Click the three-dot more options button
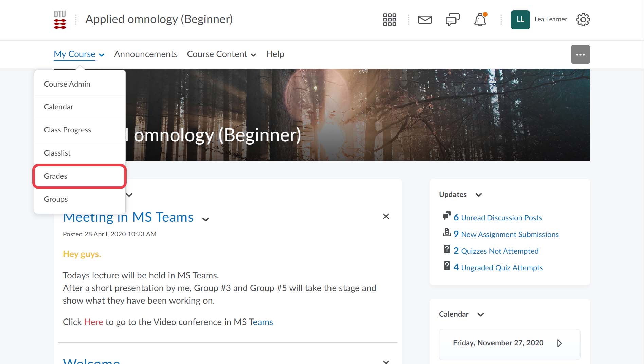Screen dimensions: 644x364 pyautogui.click(x=580, y=54)
